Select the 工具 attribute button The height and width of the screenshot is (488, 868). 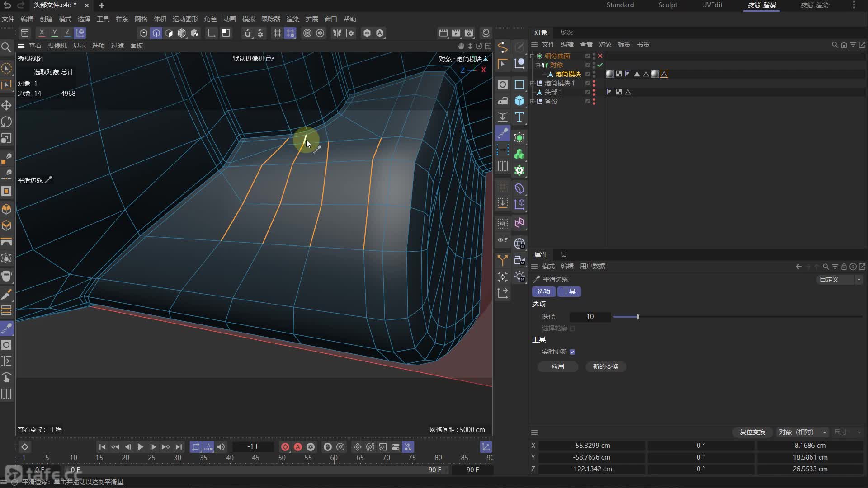[x=569, y=292]
